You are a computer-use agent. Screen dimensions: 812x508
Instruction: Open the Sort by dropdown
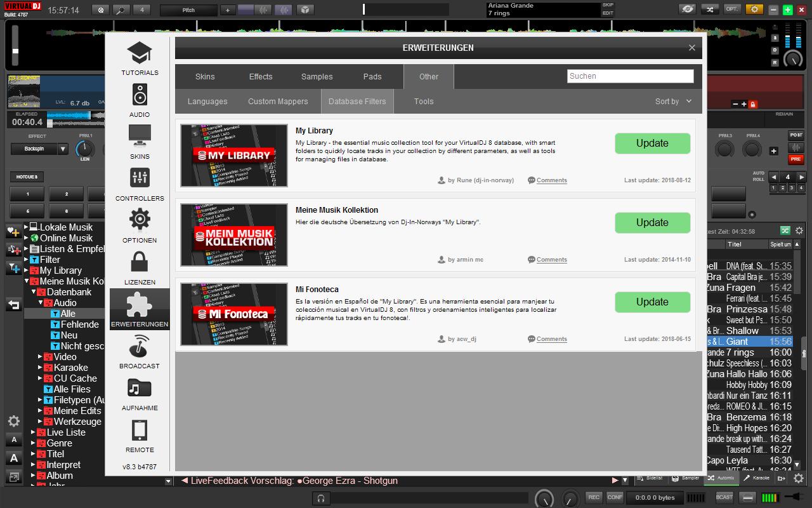[x=673, y=102]
